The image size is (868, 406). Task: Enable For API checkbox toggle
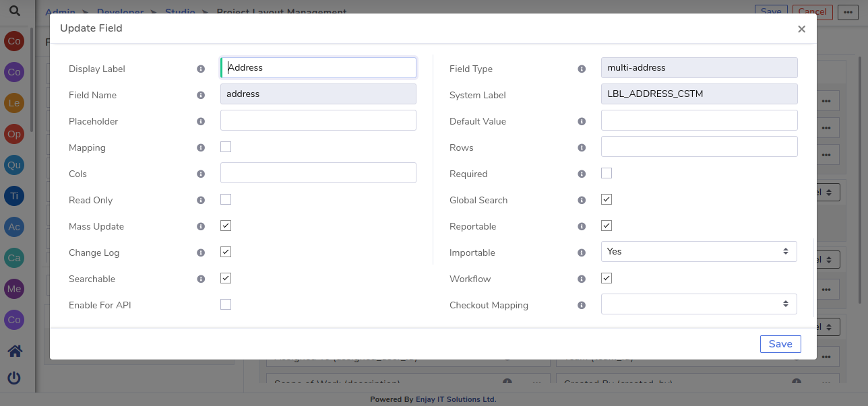click(226, 304)
